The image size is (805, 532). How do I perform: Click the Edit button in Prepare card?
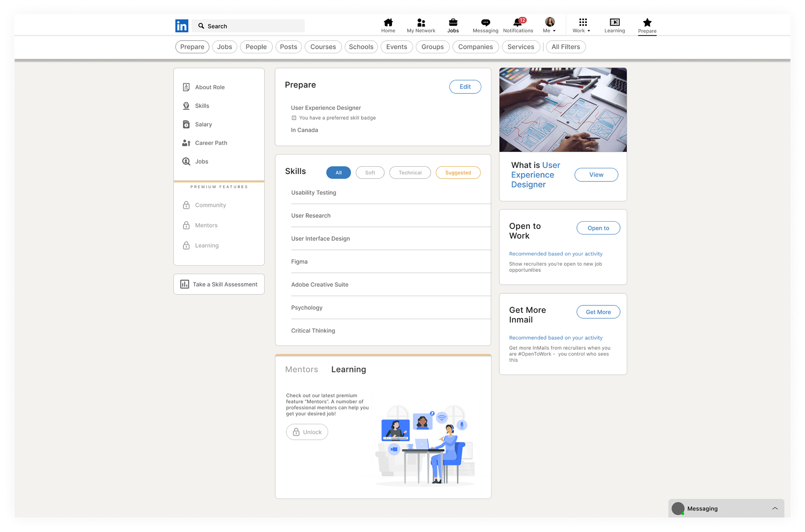(465, 87)
